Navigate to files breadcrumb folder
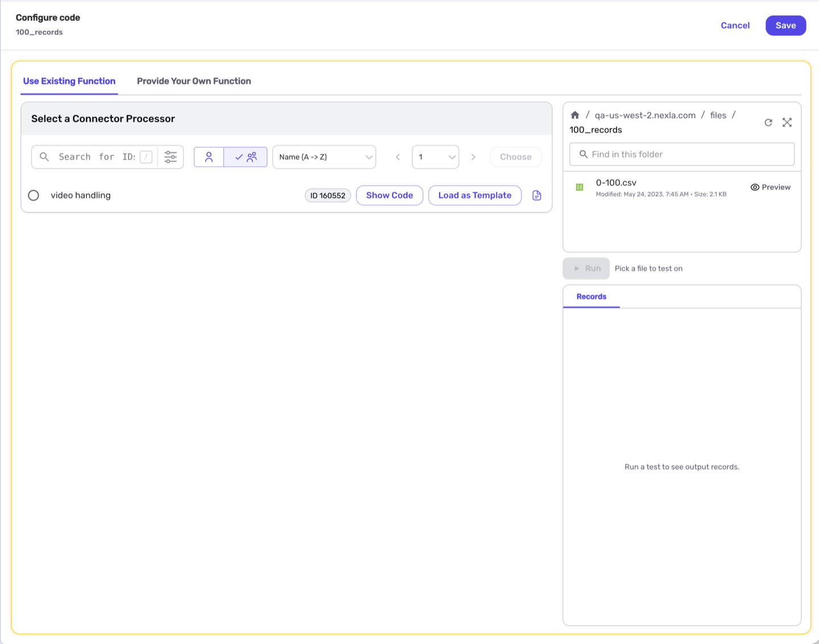Screen dimensions: 819x644 tap(718, 115)
